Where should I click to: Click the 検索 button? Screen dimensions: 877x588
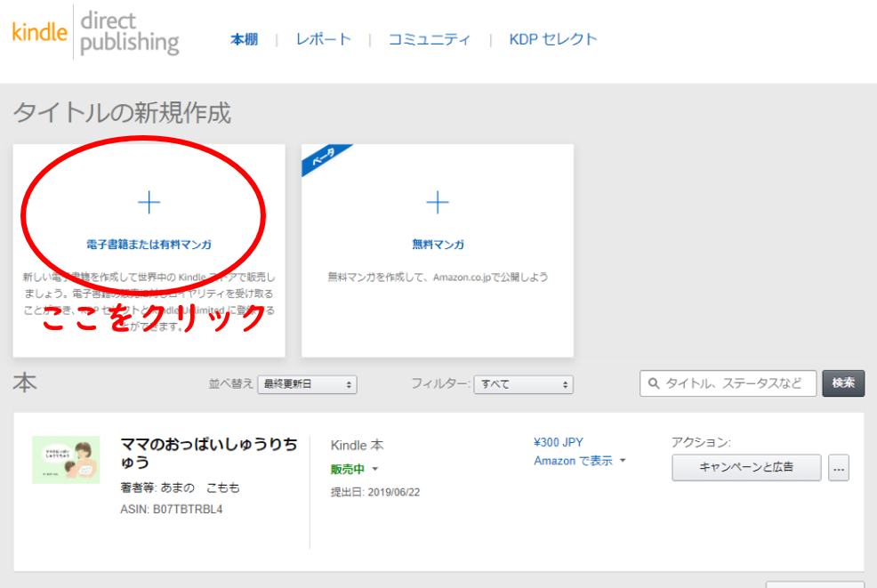coord(843,383)
